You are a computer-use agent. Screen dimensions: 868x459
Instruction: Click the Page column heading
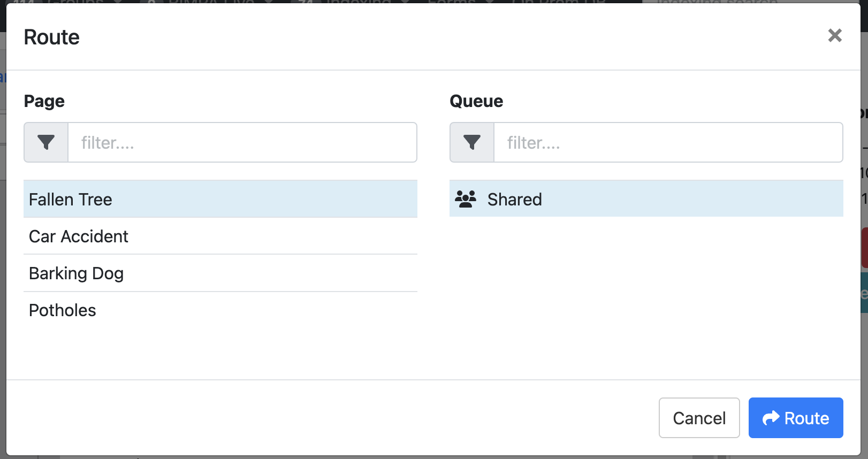44,101
